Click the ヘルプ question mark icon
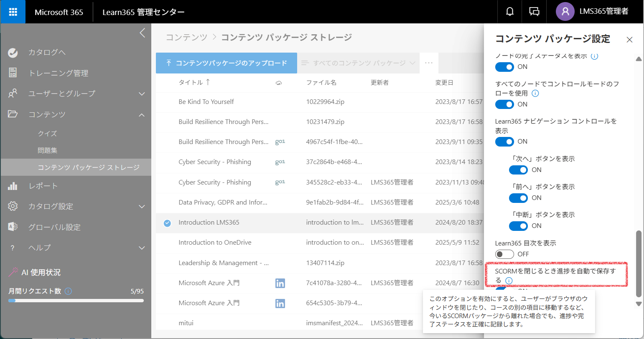Viewport: 644px width, 339px height. [x=13, y=248]
